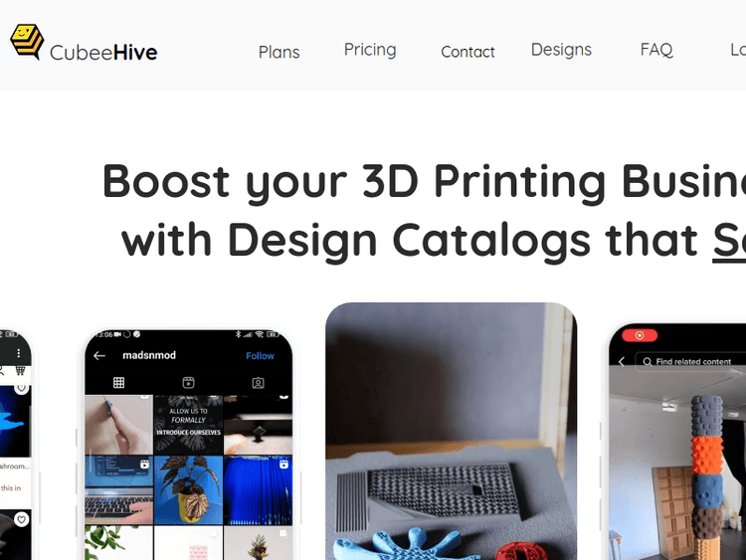Open the potted plant photo thumbnail
This screenshot has height=560, width=746.
coord(188,490)
